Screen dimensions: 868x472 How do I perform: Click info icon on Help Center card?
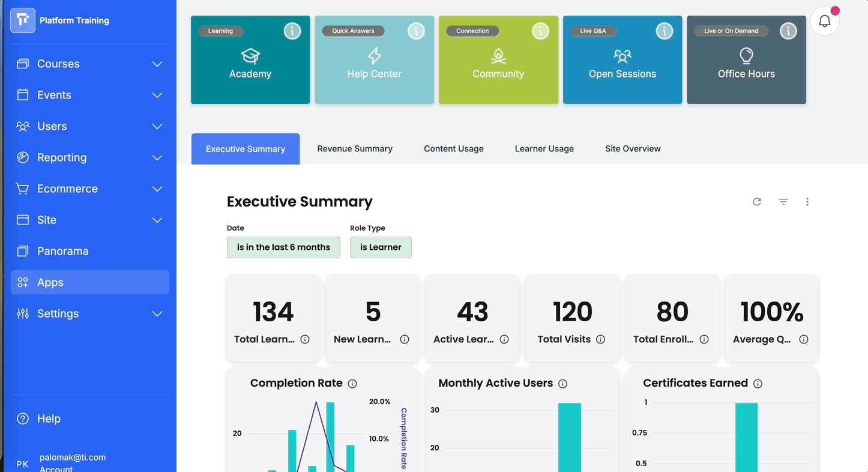(416, 31)
